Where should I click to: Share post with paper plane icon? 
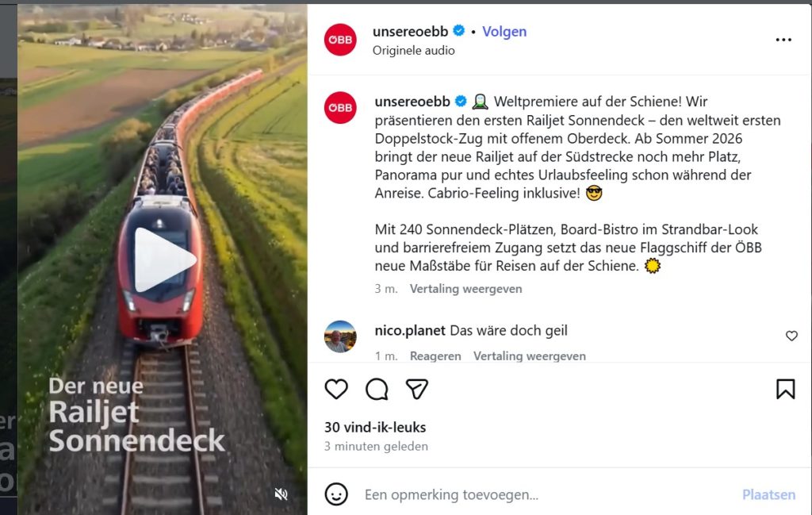pos(417,389)
